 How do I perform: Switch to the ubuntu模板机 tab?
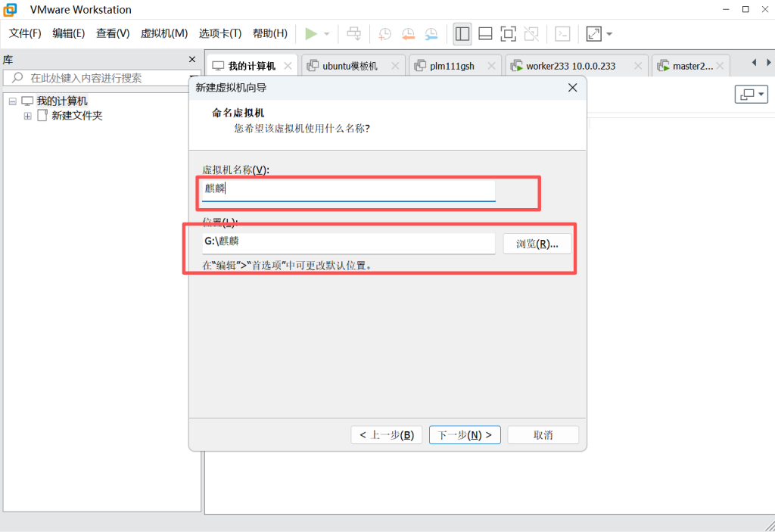[x=349, y=66]
